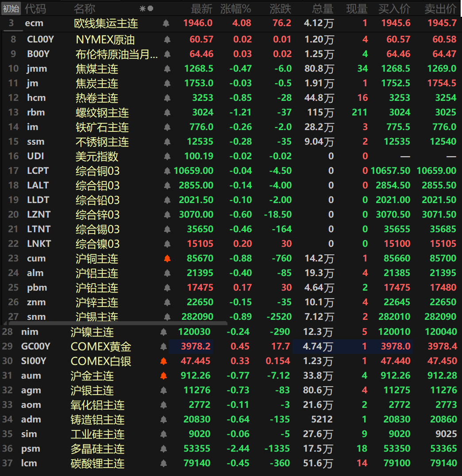The height and width of the screenshot is (476, 462).
Task: Click the bell icon next to 多晶硅主连
Action: pyautogui.click(x=164, y=449)
